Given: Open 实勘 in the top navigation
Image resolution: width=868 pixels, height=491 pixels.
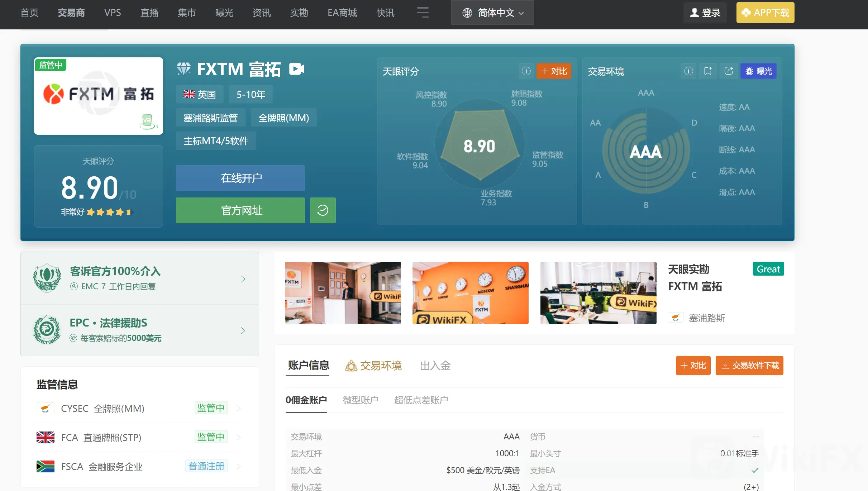Looking at the screenshot, I should click(x=299, y=13).
